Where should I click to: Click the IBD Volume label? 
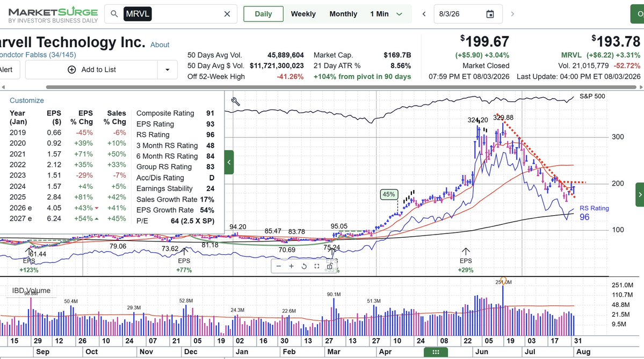click(x=31, y=290)
